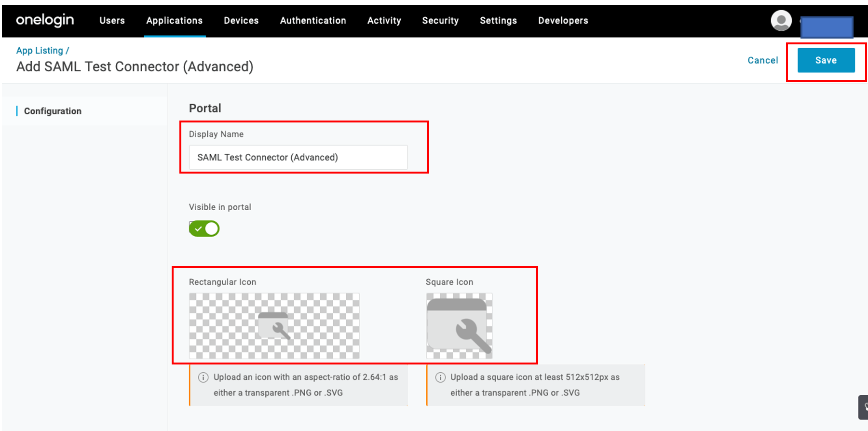Open the Security menu
Screen dimensions: 868x431
pos(440,21)
